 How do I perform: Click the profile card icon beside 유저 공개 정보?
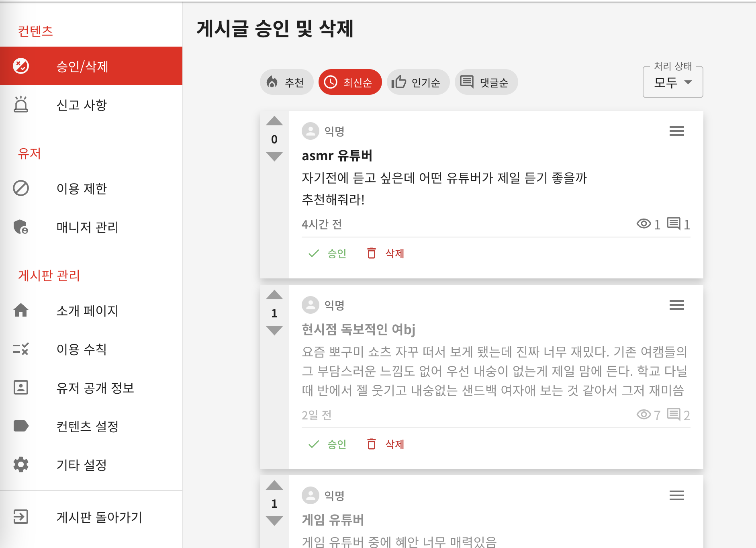point(21,387)
